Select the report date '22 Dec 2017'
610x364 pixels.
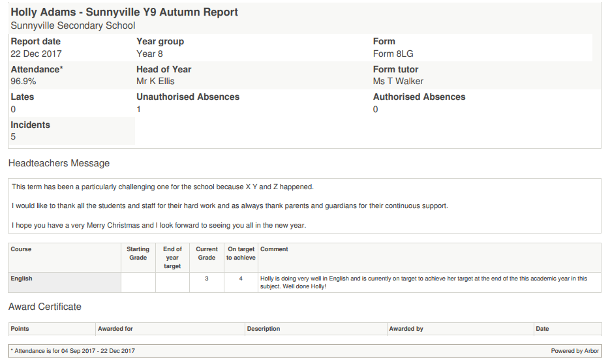tap(36, 53)
